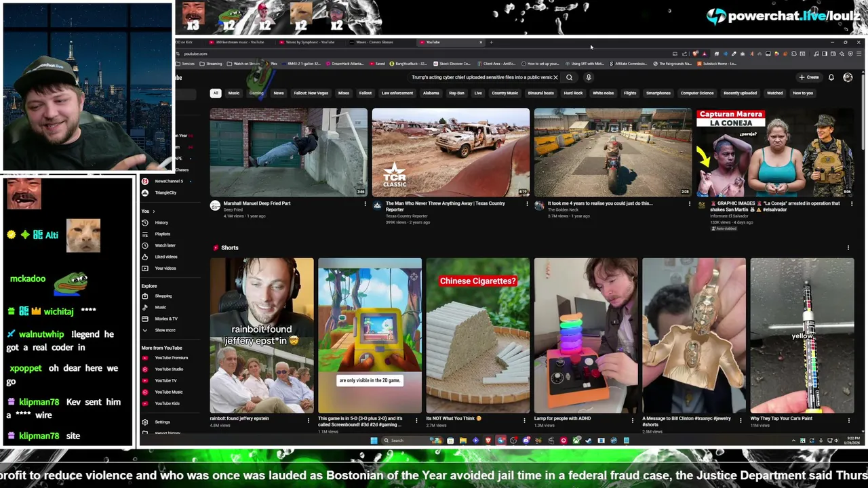This screenshot has height=488, width=868.
Task: Select the Hard Rock filter chip
Action: 573,93
